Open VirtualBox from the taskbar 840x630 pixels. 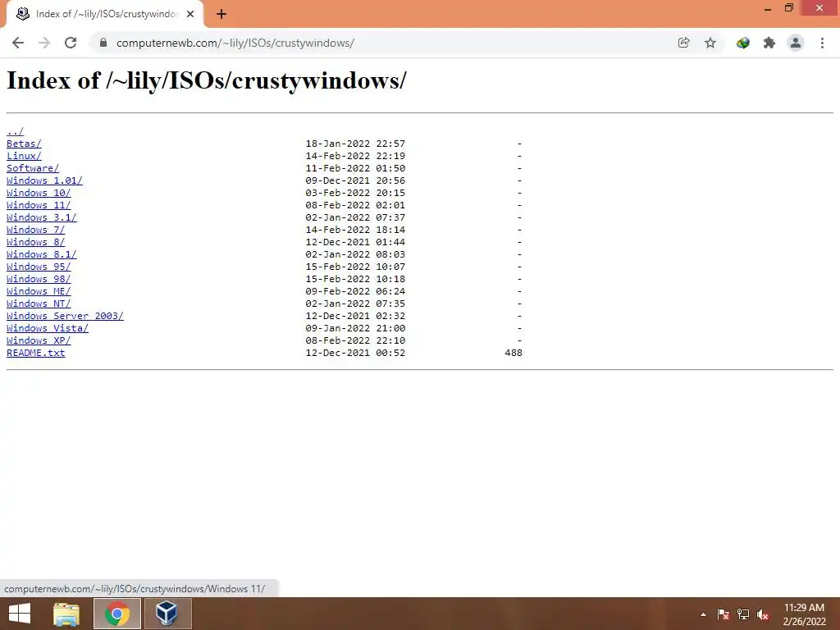(x=167, y=614)
